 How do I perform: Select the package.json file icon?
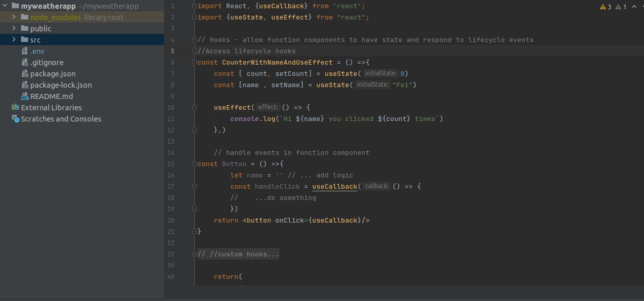tap(25, 74)
